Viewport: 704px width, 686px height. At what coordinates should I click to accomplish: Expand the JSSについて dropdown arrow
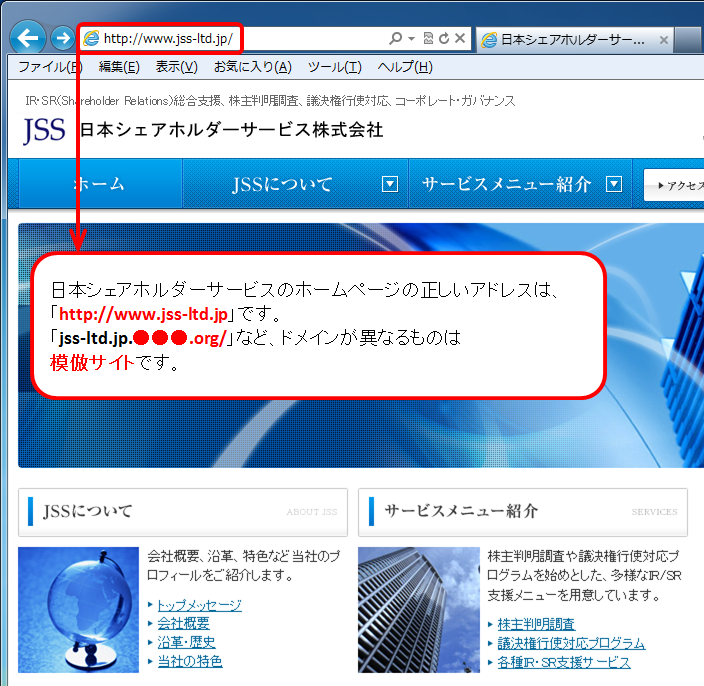point(390,184)
